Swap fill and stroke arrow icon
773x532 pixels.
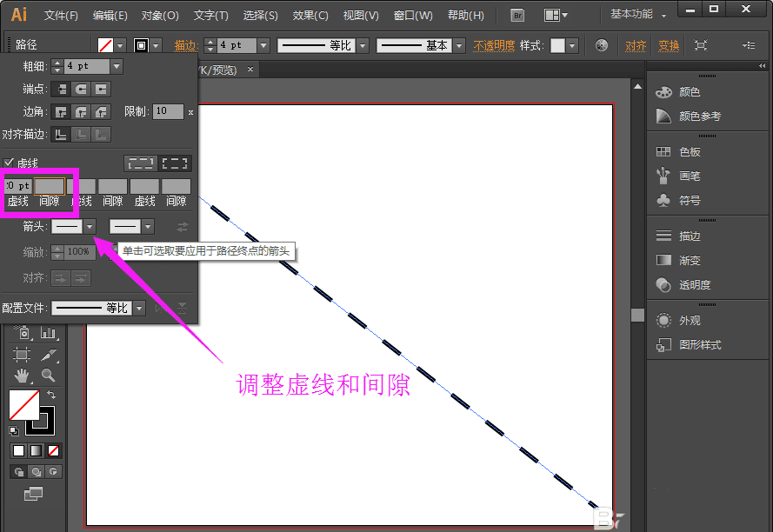51,395
